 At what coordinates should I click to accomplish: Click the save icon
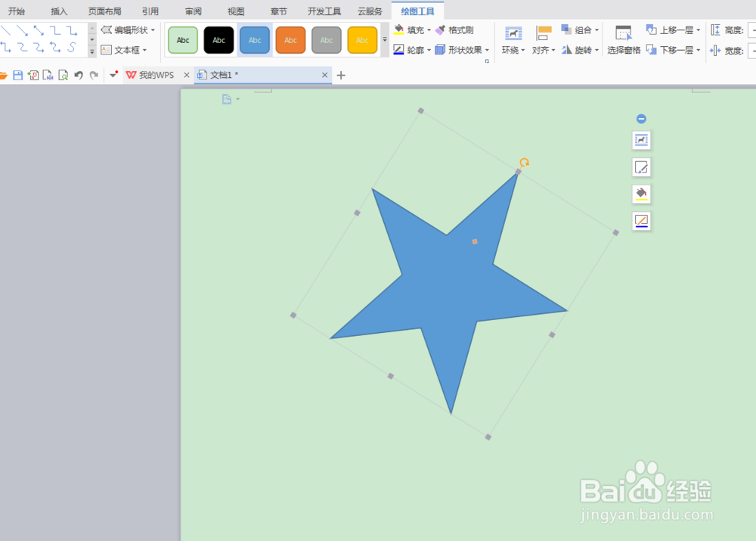click(18, 76)
